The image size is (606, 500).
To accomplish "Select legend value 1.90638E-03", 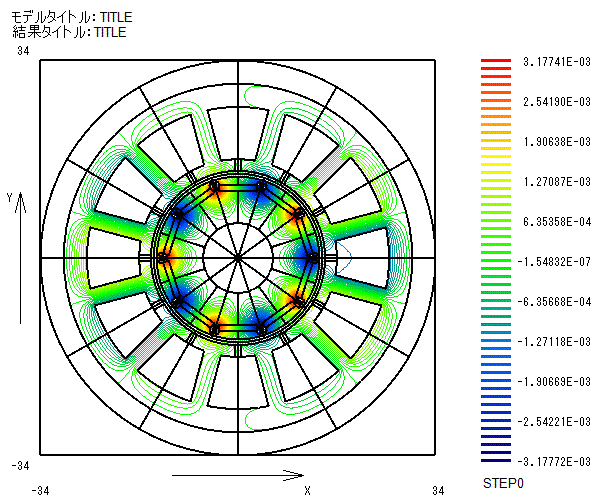I will [557, 142].
